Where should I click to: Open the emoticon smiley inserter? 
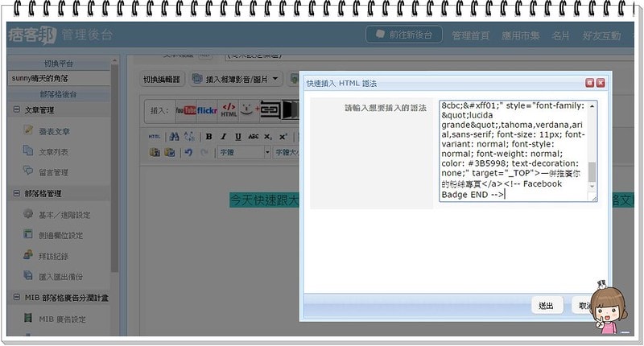[x=246, y=109]
